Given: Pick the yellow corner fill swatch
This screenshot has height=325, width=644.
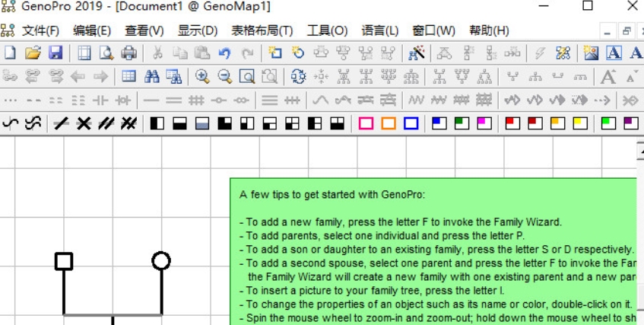Looking at the screenshot, I should click(580, 123).
